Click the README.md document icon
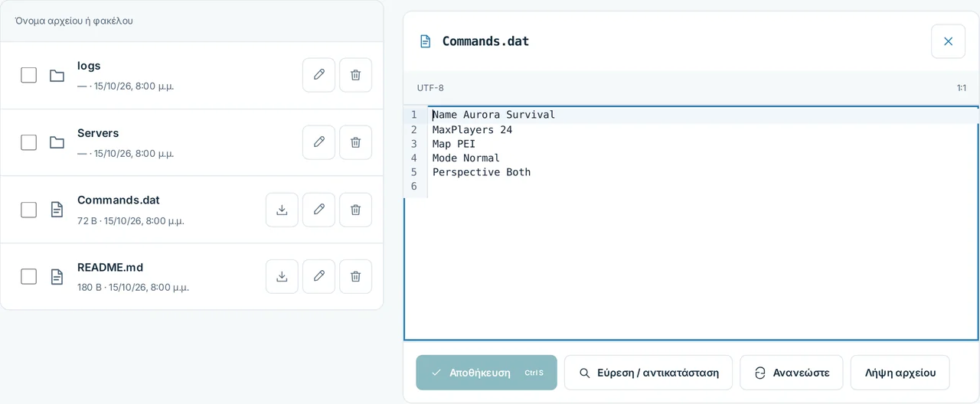Screen dimensions: 980x404 pos(57,276)
